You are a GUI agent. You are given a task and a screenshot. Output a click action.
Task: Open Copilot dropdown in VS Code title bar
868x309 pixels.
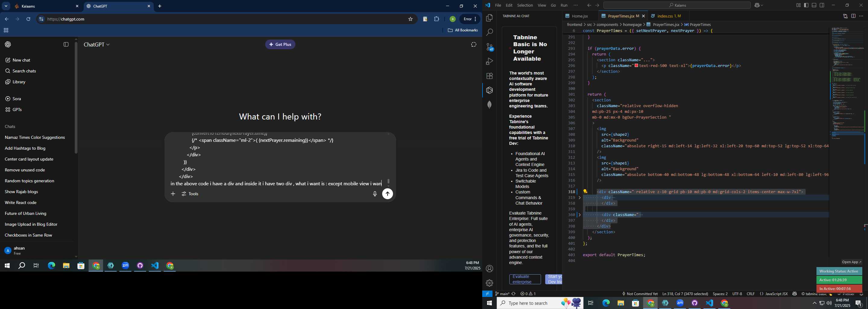[759, 5]
